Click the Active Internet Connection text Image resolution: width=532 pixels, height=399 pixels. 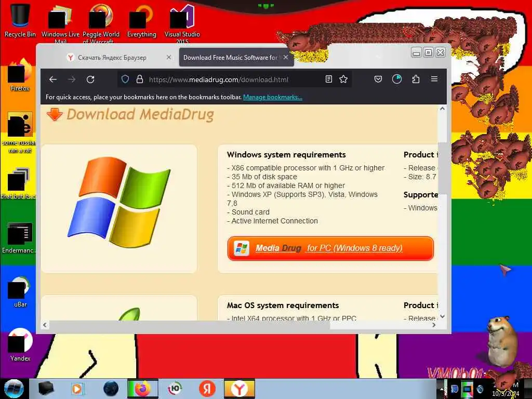click(x=272, y=221)
